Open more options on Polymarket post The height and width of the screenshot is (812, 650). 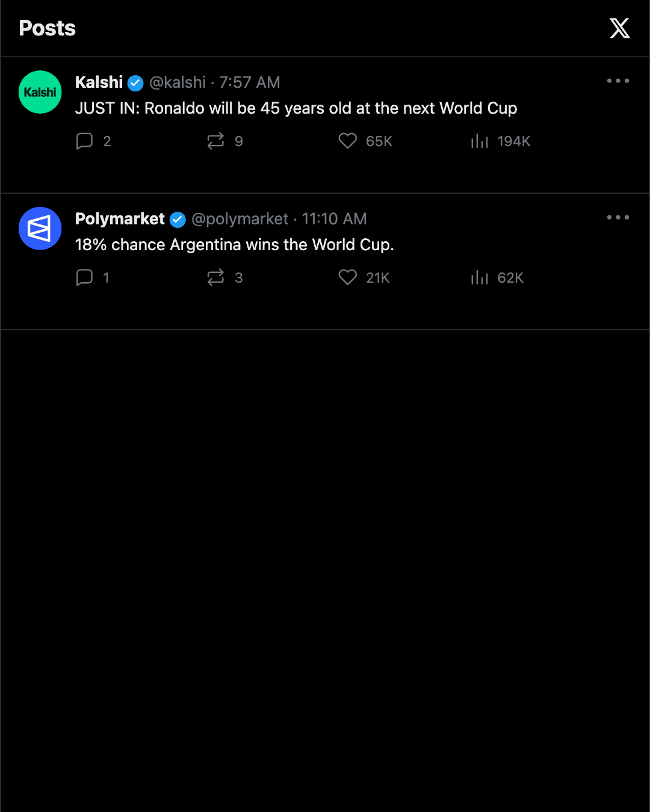coord(618,217)
